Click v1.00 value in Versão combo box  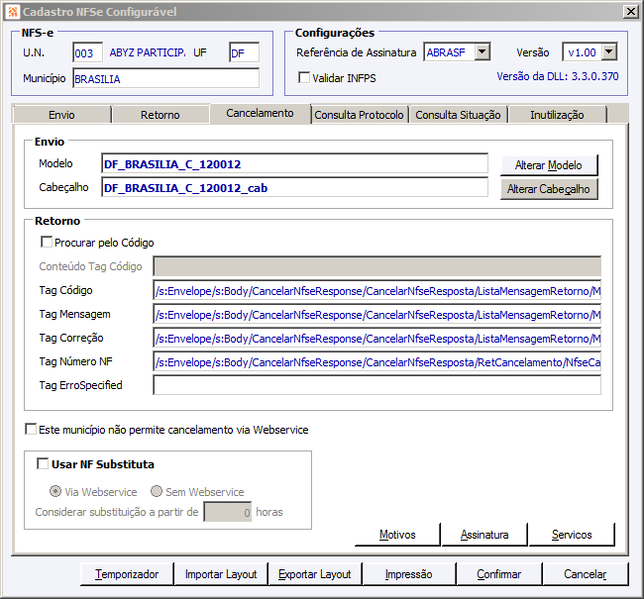[582, 52]
